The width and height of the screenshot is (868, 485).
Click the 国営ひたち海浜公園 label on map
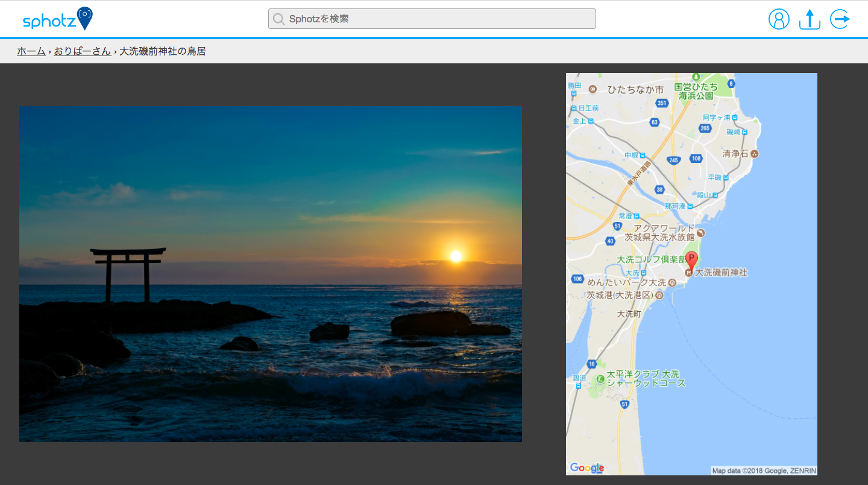coord(693,89)
